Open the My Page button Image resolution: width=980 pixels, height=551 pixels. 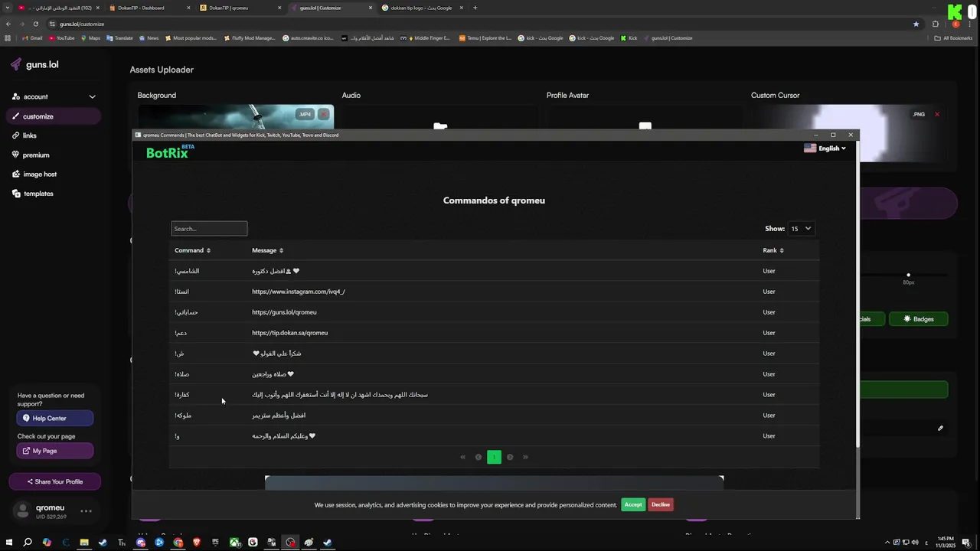click(x=55, y=451)
